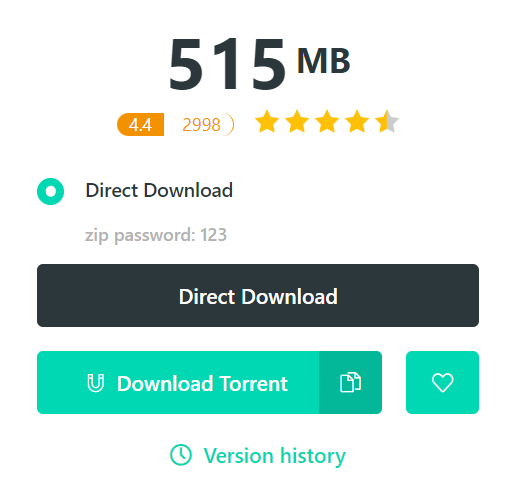Click the clock icon beside Version history
Screen dimensions: 511x487
coord(181,455)
